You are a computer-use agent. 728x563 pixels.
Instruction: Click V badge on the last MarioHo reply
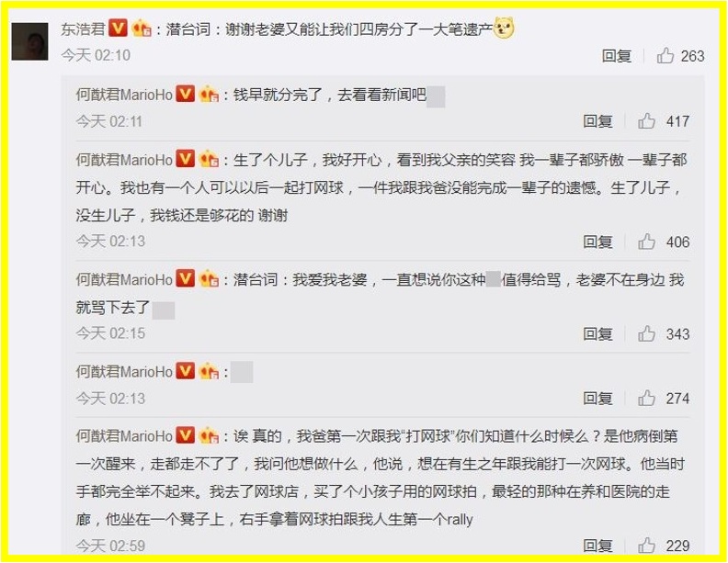tap(186, 435)
